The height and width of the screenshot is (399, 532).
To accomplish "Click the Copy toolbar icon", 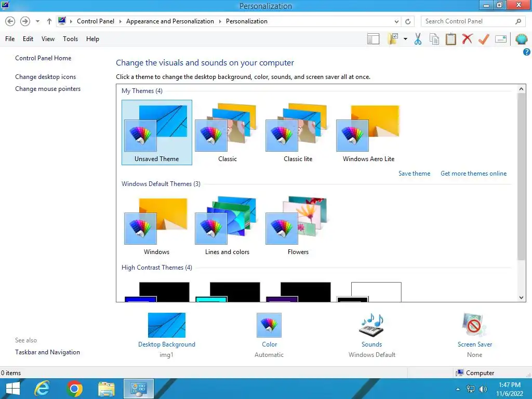I will (x=434, y=39).
